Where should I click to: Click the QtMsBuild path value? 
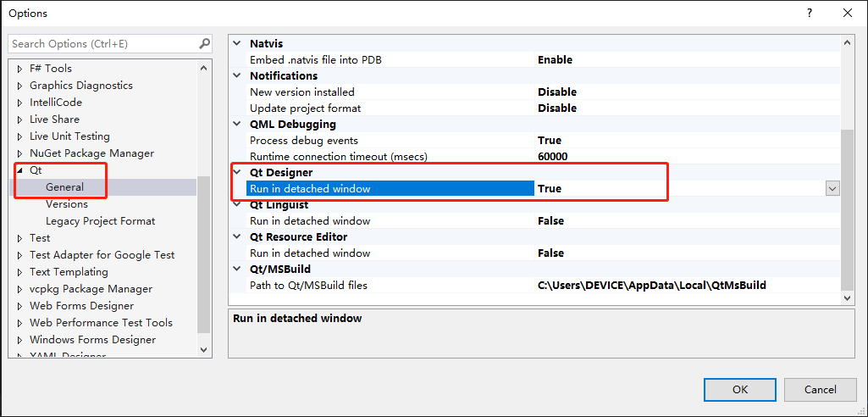click(x=651, y=286)
